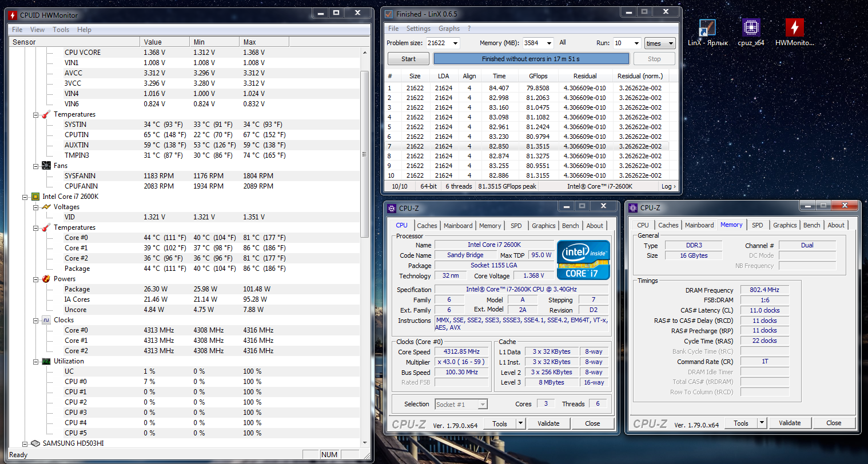868x464 pixels.
Task: Open the 'times' unit dropdown in LinX
Action: pyautogui.click(x=660, y=43)
